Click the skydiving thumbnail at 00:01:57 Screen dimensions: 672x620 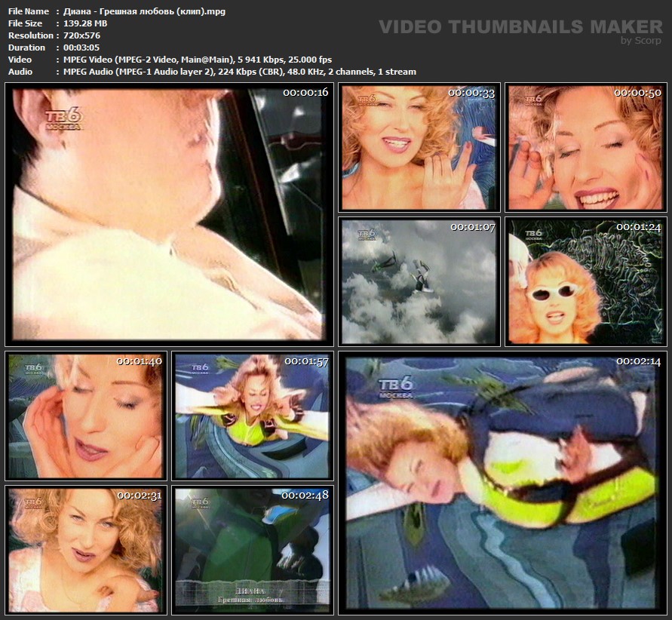pos(252,416)
